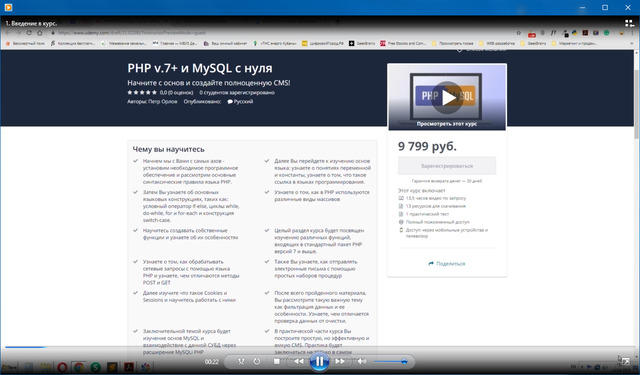Open the 'Просмотреть позже' bookmarks folder
This screenshot has height=375, width=640.
pyautogui.click(x=453, y=43)
